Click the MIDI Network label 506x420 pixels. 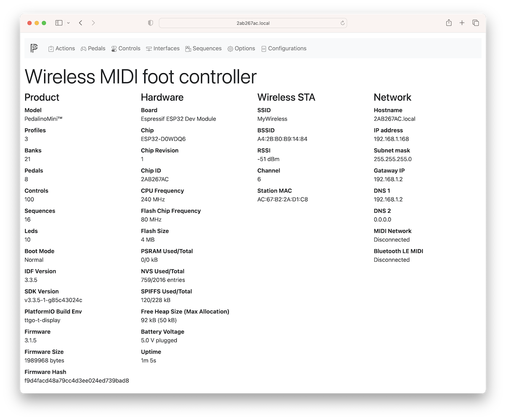(393, 231)
